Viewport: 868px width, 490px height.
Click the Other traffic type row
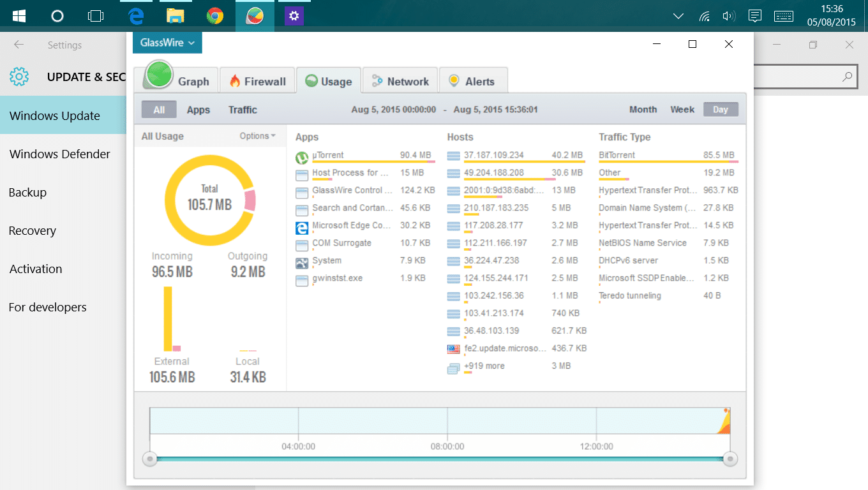coord(668,173)
